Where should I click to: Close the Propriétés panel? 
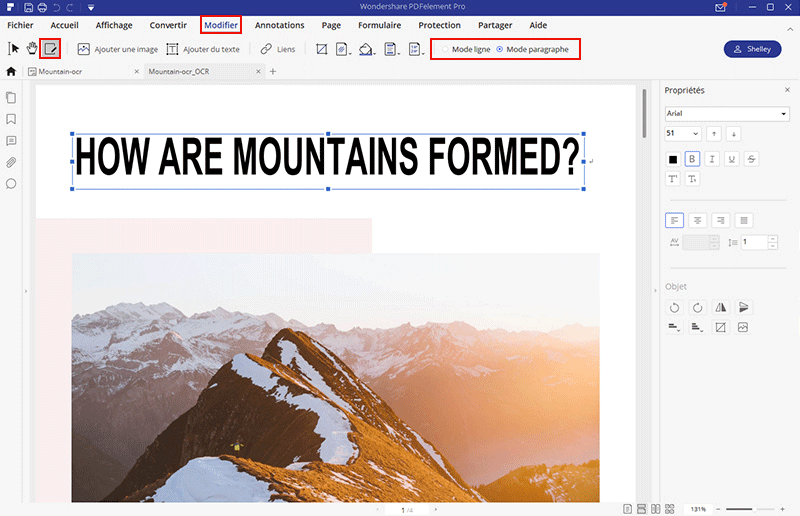coord(787,90)
